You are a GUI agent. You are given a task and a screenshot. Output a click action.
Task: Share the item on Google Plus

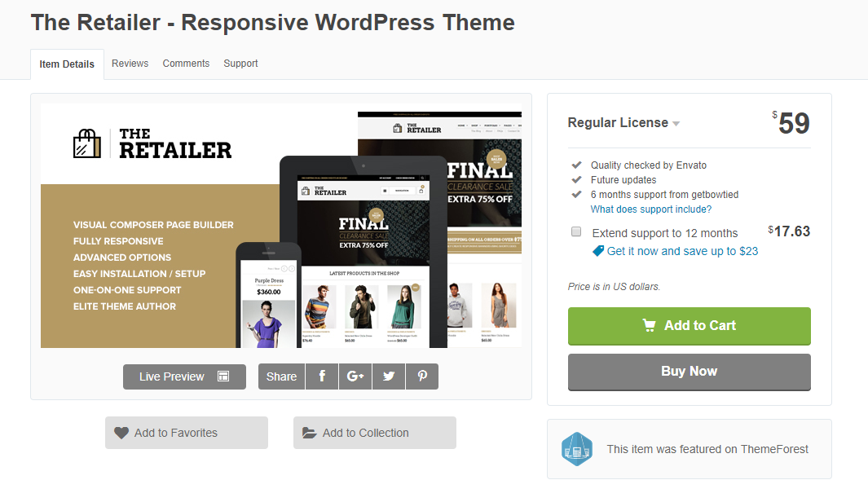pos(355,377)
